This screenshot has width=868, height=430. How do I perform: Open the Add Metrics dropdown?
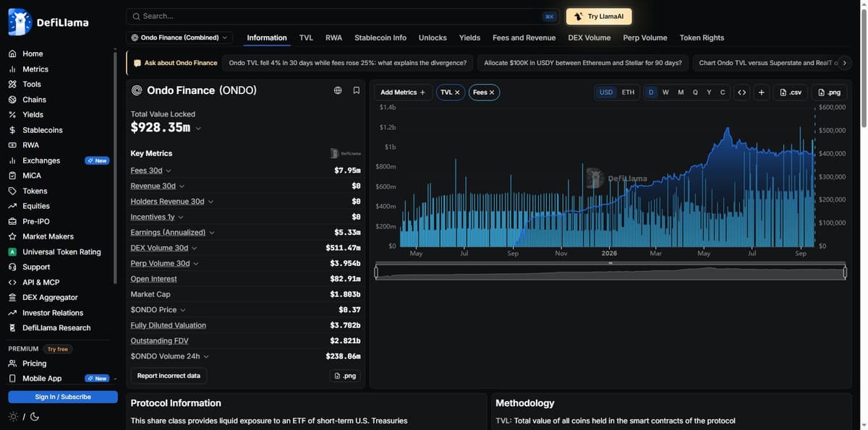pyautogui.click(x=403, y=93)
